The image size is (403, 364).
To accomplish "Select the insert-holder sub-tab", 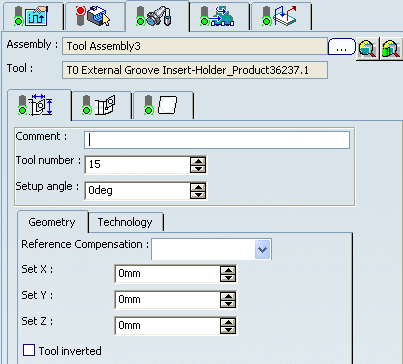I will click(x=101, y=105).
